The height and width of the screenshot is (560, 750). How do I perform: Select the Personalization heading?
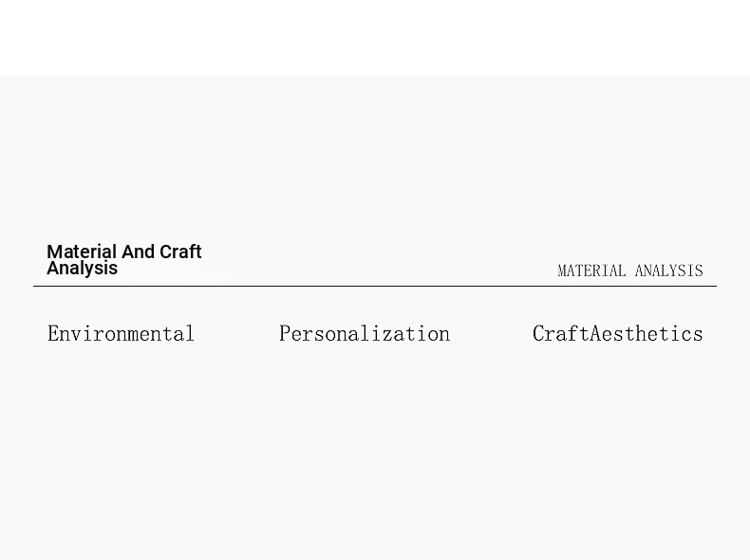pos(365,334)
